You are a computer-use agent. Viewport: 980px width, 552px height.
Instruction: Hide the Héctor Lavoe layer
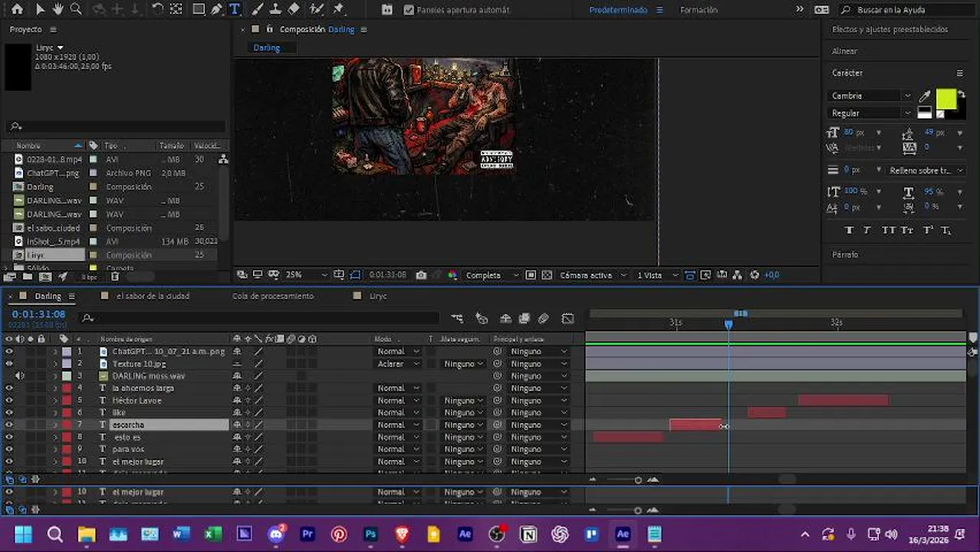click(x=9, y=400)
